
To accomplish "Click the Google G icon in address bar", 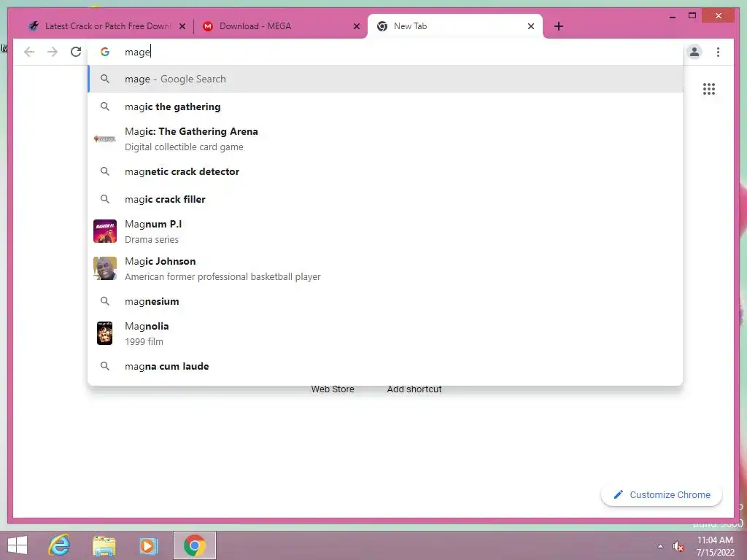I will [105, 52].
